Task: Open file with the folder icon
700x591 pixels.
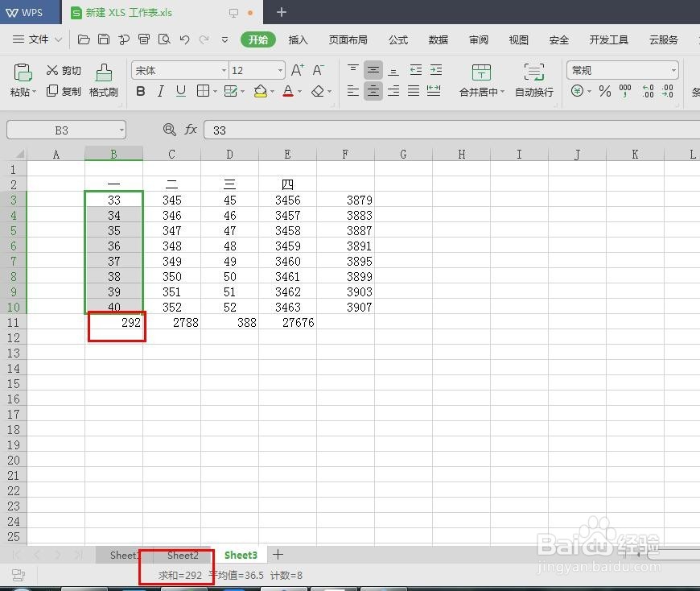Action: (84, 39)
